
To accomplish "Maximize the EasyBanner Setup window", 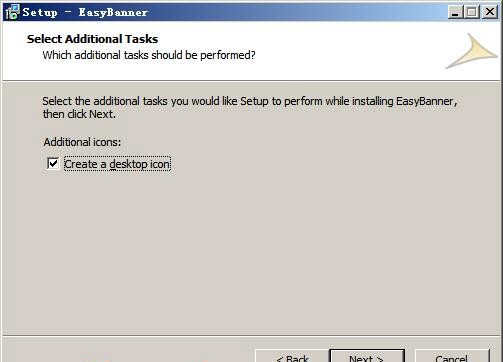I will (472, 12).
